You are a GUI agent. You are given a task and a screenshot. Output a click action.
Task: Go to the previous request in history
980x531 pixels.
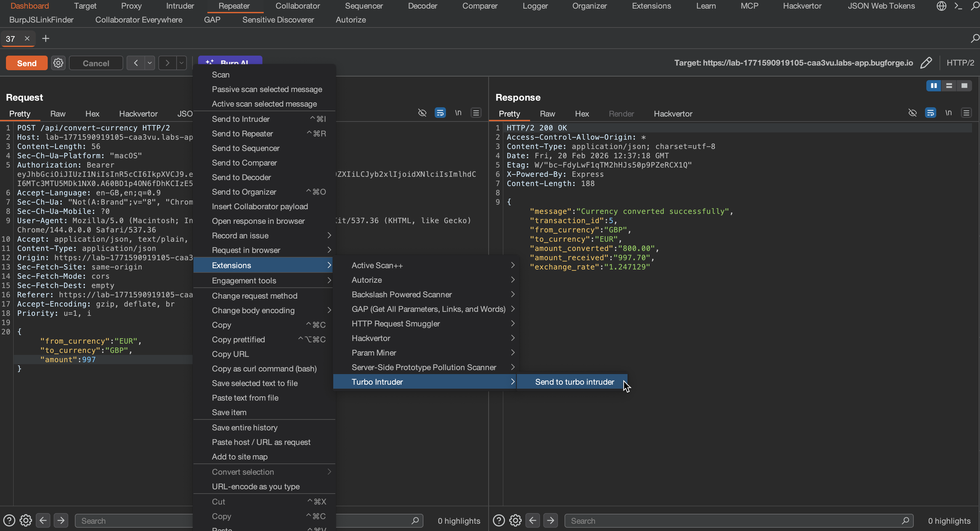point(136,63)
